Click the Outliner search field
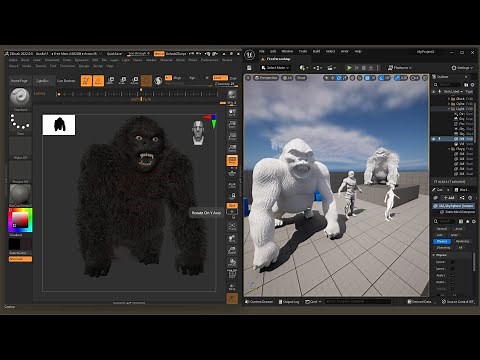The width and height of the screenshot is (480, 360). coord(450,85)
